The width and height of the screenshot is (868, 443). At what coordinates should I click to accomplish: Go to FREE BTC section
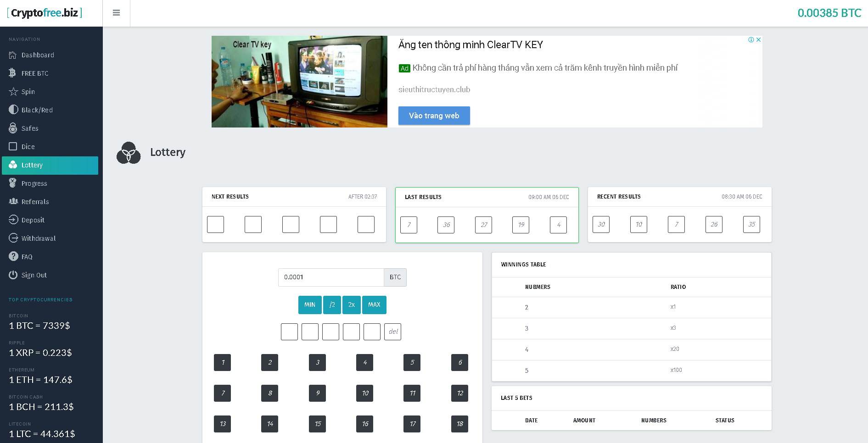pyautogui.click(x=35, y=73)
